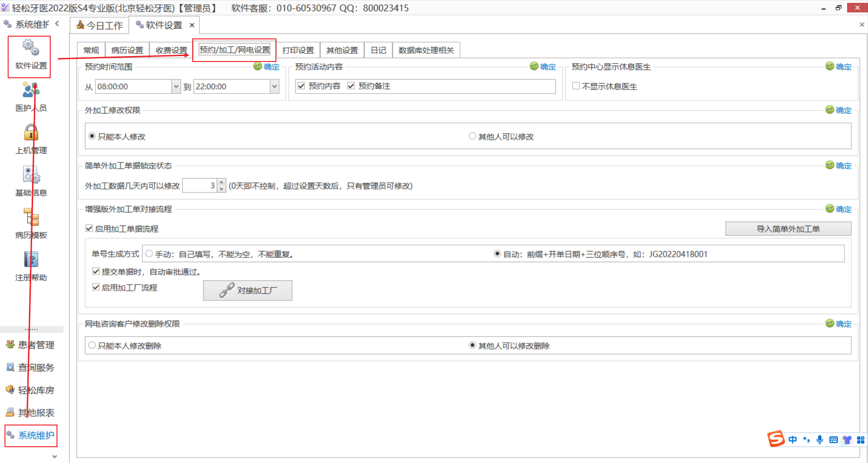Open 患者管理 section
The height and width of the screenshot is (463, 868).
(x=30, y=345)
